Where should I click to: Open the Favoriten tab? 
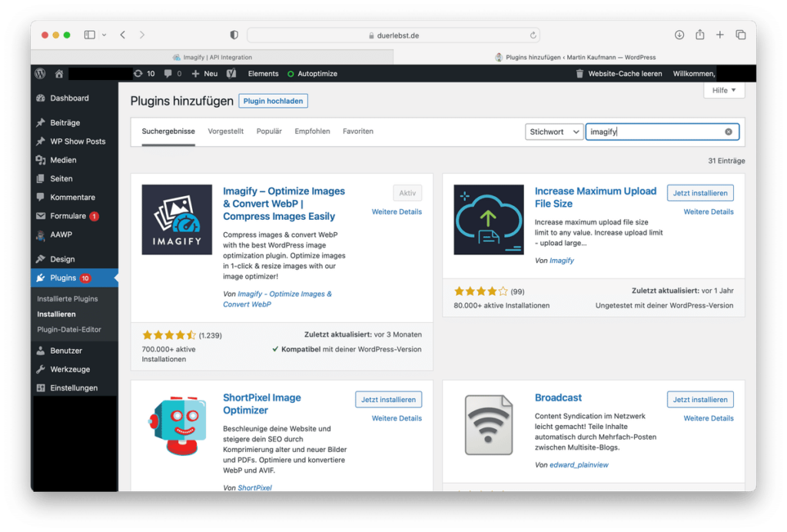358,131
